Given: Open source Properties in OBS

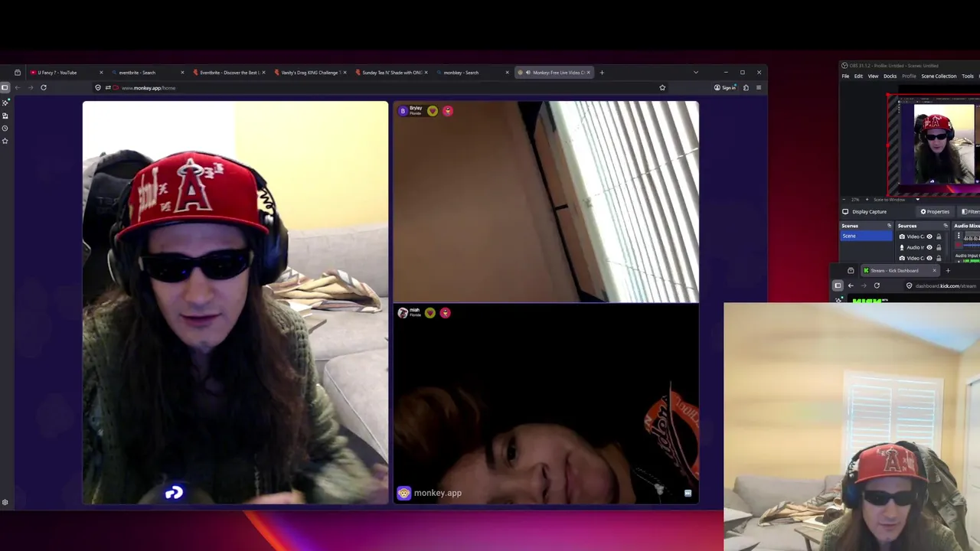Looking at the screenshot, I should pos(935,212).
